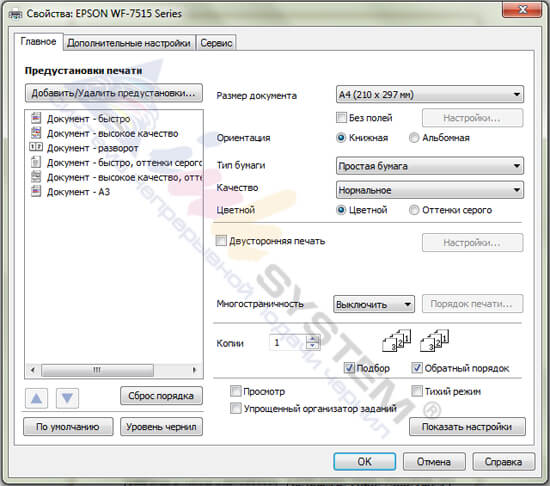Confirm with the OK button
Image resolution: width=550 pixels, height=486 pixels.
pos(364,461)
